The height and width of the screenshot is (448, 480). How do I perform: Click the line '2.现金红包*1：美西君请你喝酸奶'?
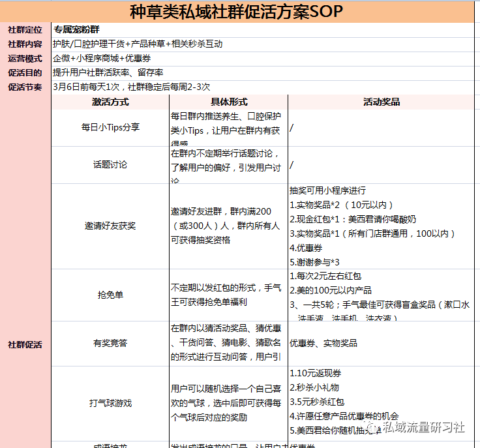(353, 219)
